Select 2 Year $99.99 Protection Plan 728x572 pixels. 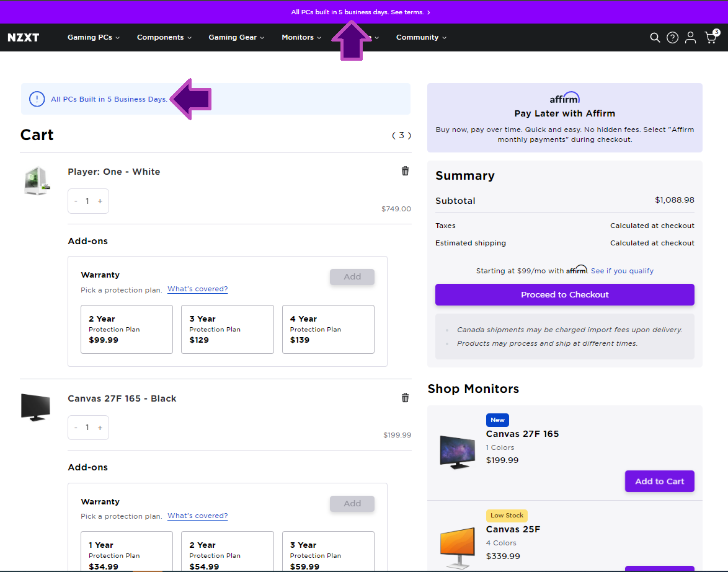[x=127, y=329]
